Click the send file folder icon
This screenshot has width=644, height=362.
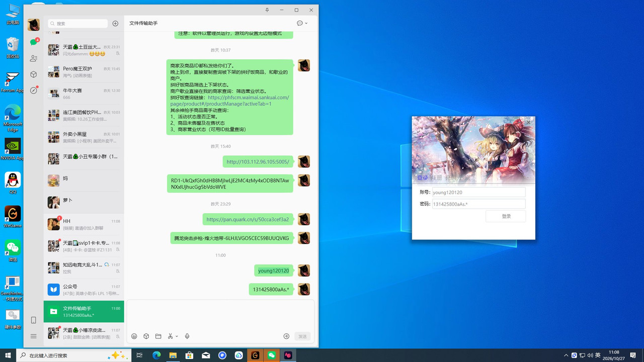tap(158, 336)
